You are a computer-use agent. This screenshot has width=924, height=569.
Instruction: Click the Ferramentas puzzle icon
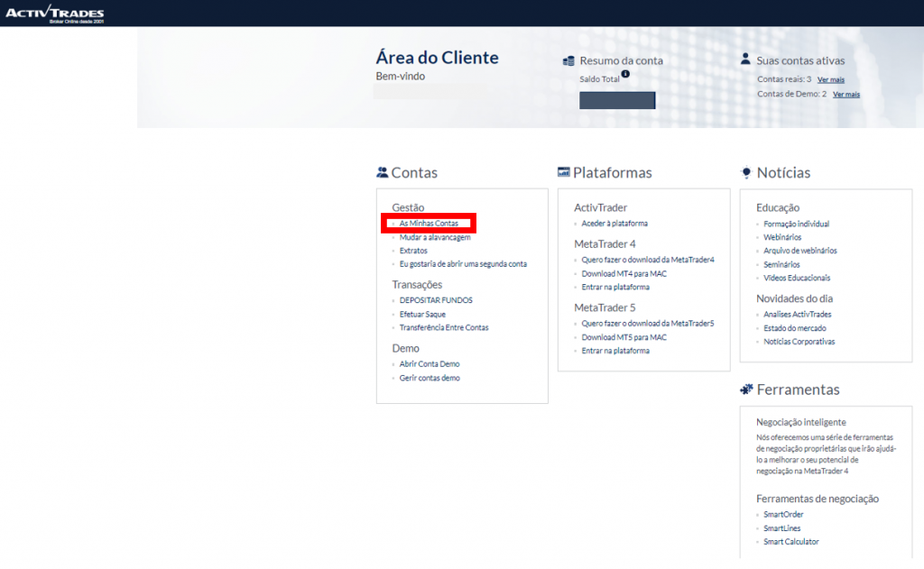point(746,390)
